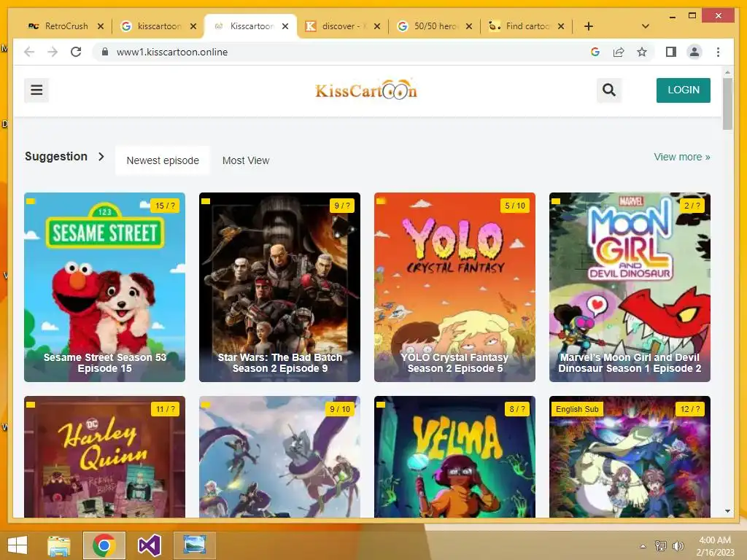Click the English Sub badge
The image size is (747, 560).
577,409
